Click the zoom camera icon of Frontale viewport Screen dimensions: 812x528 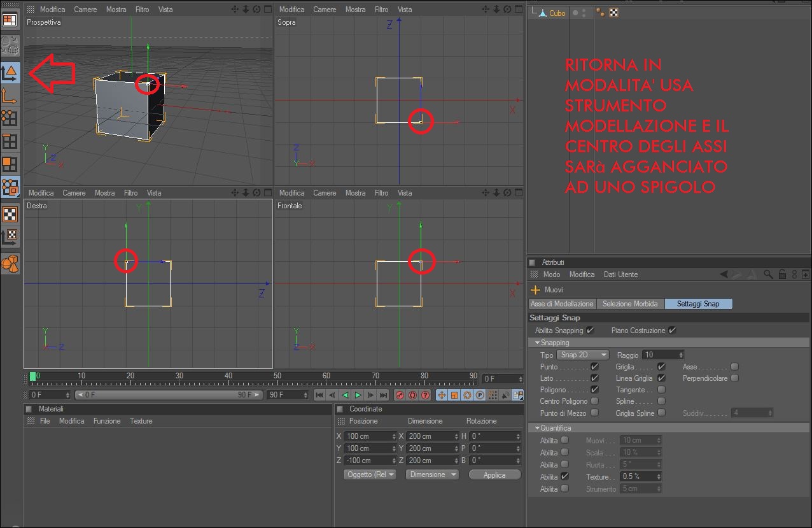[496, 193]
